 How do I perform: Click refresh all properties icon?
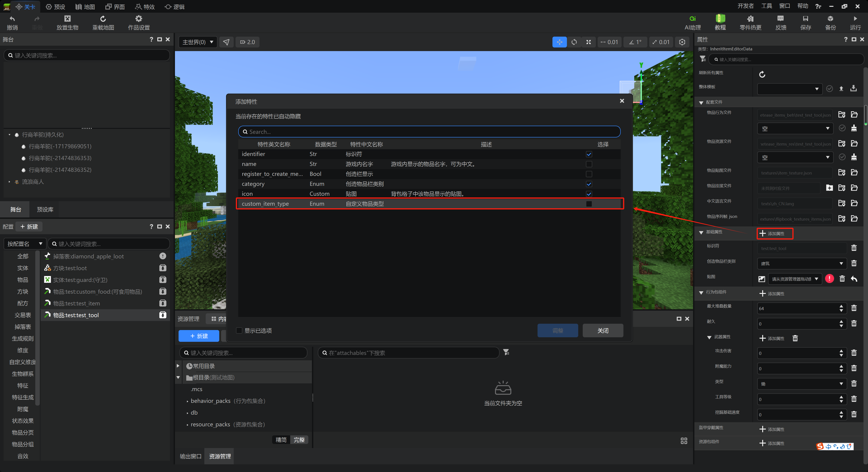762,74
